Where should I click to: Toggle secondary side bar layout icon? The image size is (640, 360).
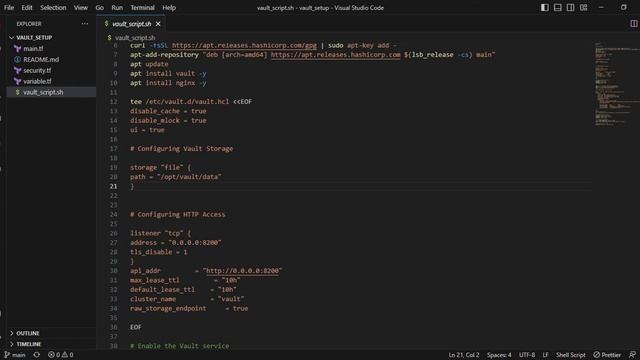(x=571, y=7)
